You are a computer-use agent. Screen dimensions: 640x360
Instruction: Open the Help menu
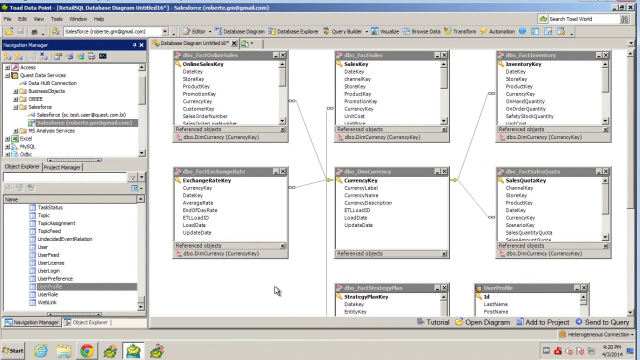[99, 19]
